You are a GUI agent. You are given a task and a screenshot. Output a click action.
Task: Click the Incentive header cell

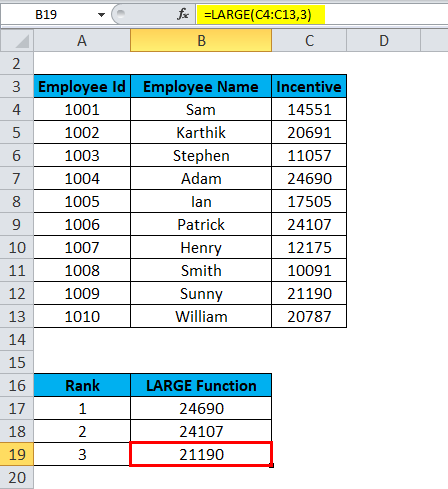click(309, 86)
